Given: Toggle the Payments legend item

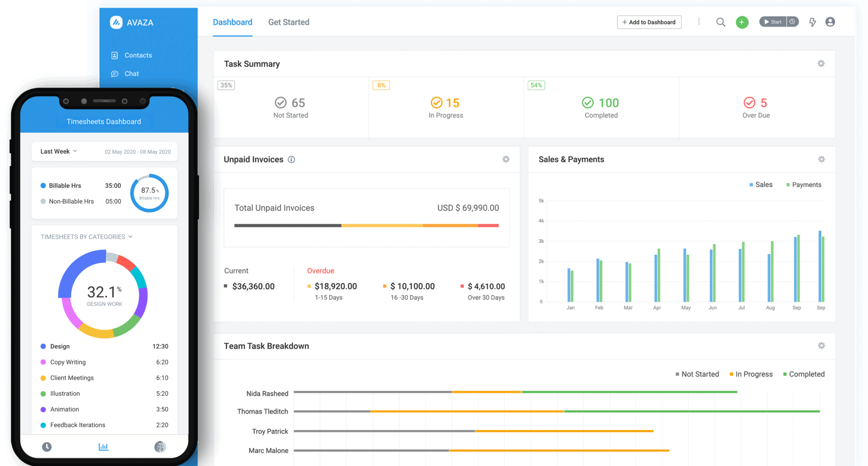Looking at the screenshot, I should click(x=803, y=184).
